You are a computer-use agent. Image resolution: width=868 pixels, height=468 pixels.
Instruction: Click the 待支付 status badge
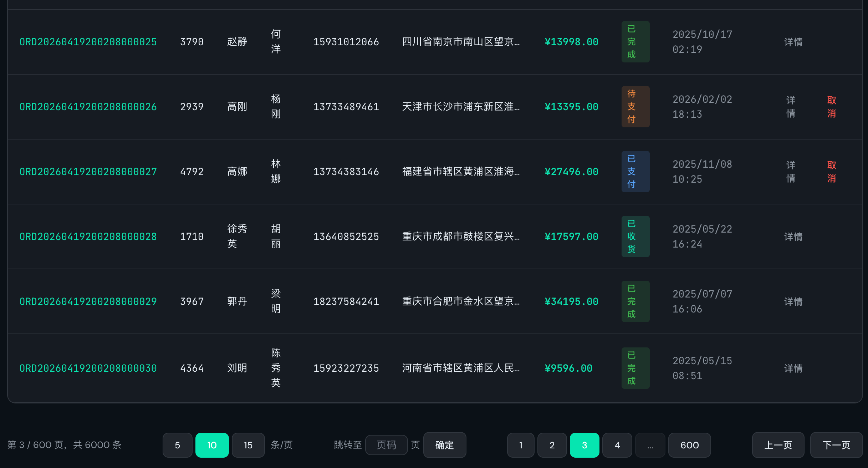tap(635, 107)
